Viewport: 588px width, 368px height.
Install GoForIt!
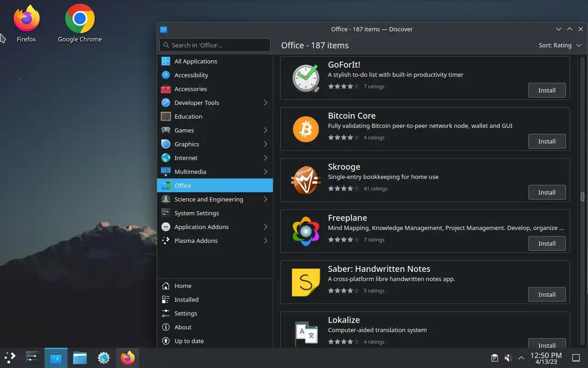pos(547,90)
